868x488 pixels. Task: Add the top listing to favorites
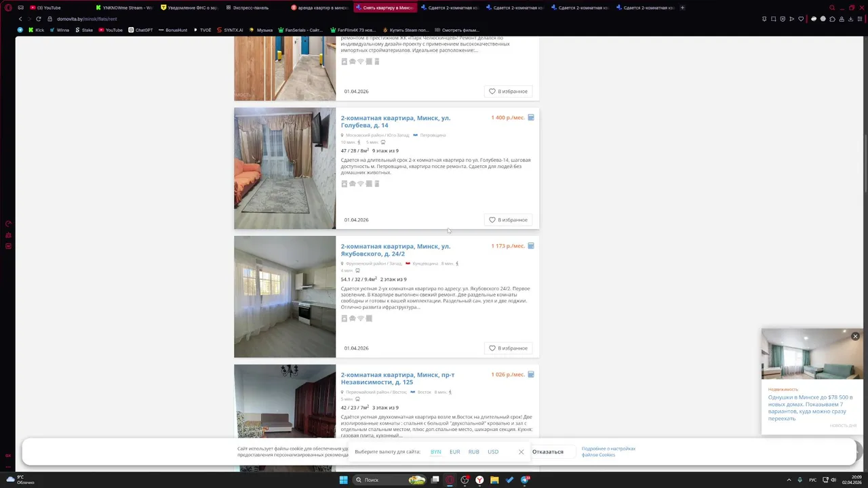click(509, 91)
